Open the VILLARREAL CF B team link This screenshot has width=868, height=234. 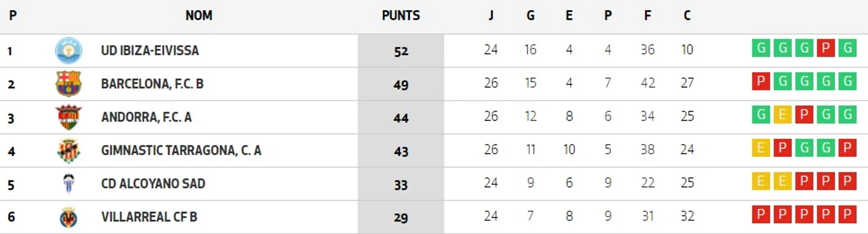(x=149, y=217)
